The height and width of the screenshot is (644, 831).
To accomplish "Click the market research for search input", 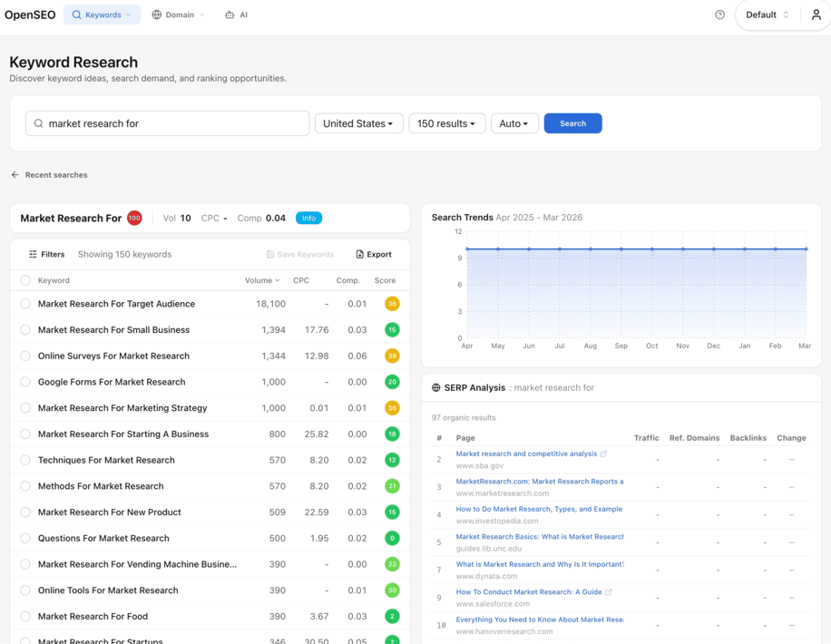I will pyautogui.click(x=168, y=123).
